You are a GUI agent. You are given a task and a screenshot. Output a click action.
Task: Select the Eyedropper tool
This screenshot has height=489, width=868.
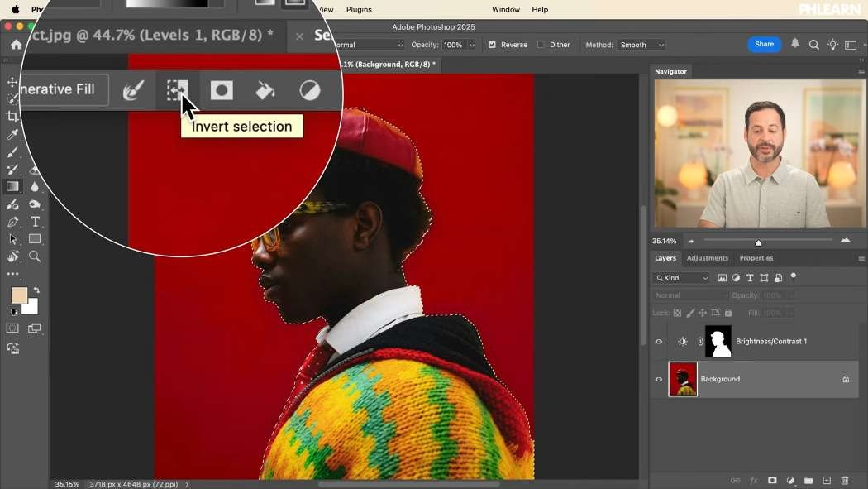(12, 134)
